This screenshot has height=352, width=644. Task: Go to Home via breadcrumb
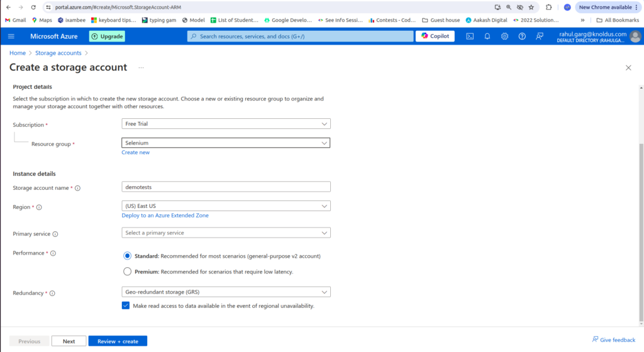point(18,53)
